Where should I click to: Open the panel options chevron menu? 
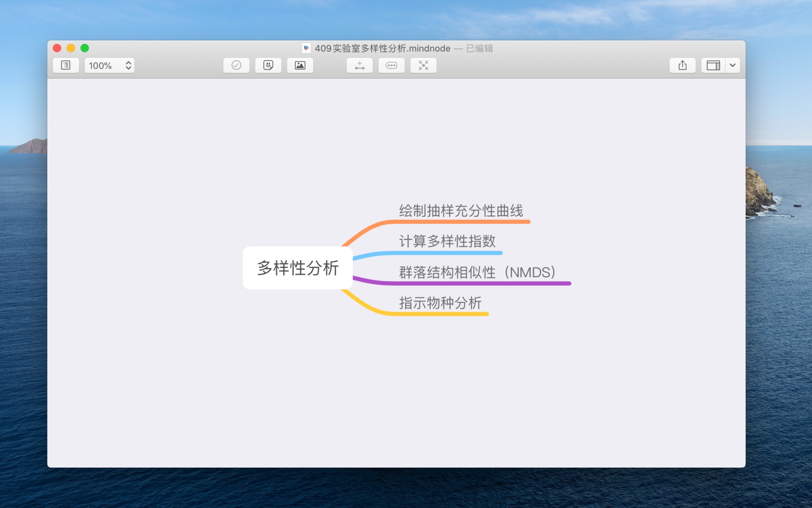[x=732, y=65]
